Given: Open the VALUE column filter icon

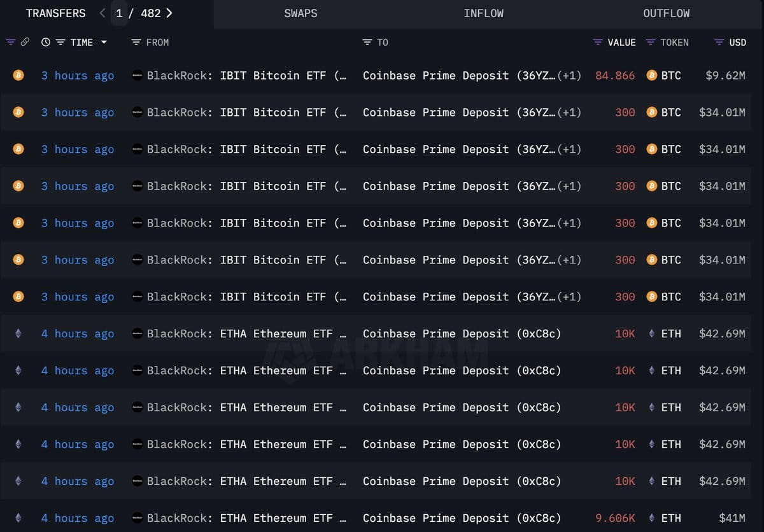Looking at the screenshot, I should (598, 42).
